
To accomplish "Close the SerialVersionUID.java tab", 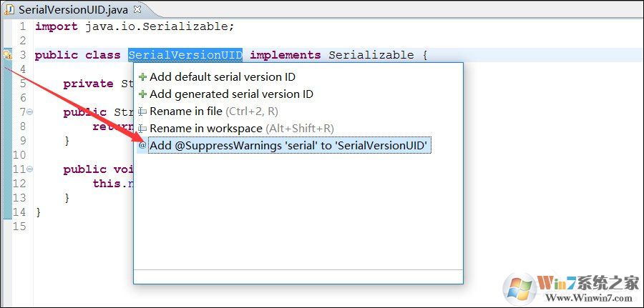I will [x=137, y=9].
